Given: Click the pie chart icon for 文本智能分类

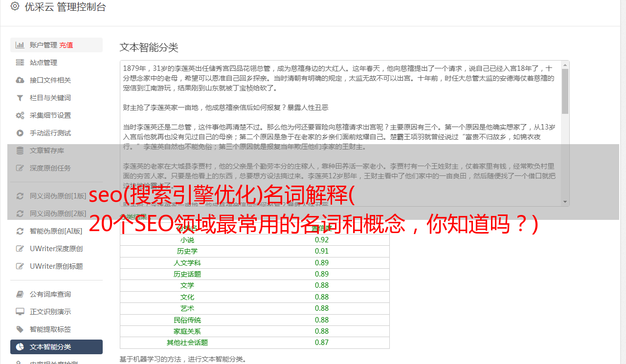Looking at the screenshot, I should point(20,347).
